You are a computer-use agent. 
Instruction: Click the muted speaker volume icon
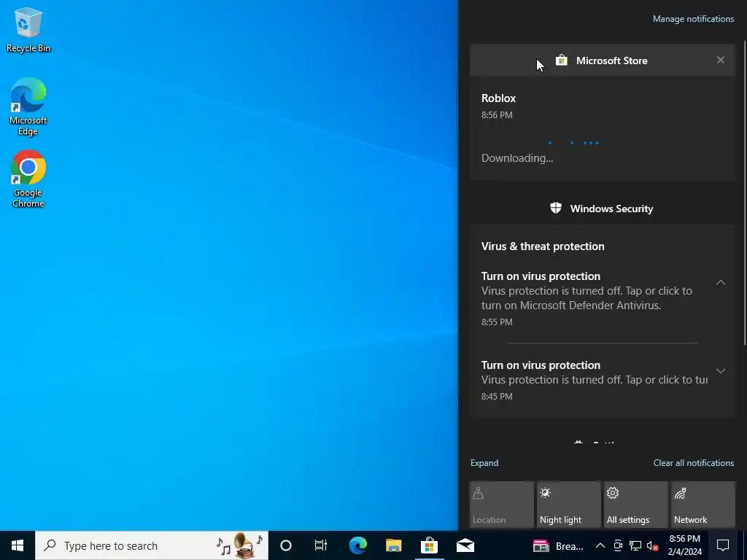(652, 545)
